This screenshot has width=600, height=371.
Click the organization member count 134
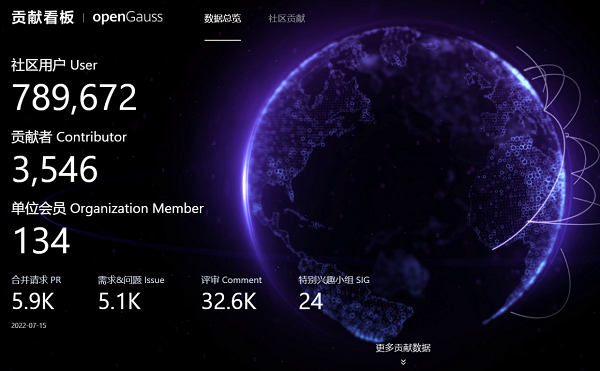coord(42,241)
